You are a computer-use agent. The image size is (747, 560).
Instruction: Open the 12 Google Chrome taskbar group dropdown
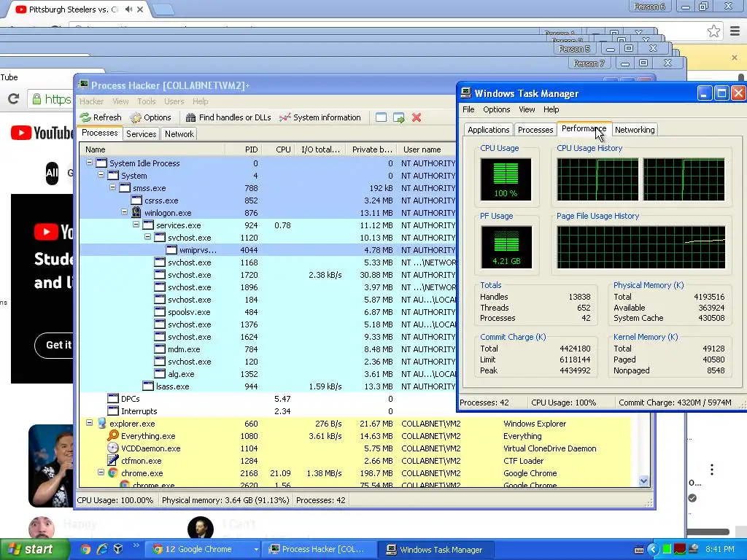point(256,550)
